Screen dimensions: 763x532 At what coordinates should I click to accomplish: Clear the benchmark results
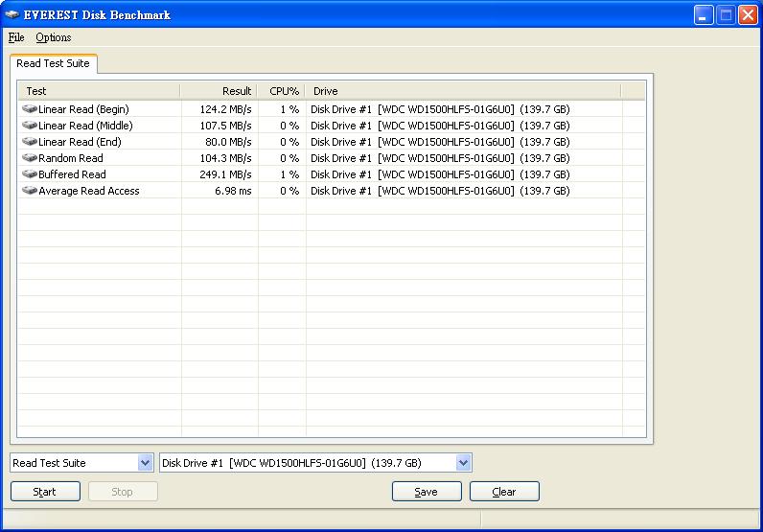click(504, 491)
